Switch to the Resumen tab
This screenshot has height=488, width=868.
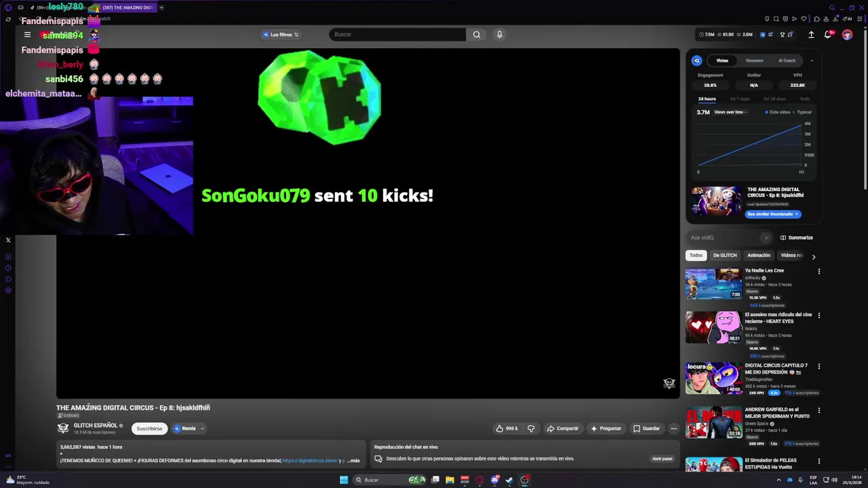(755, 60)
